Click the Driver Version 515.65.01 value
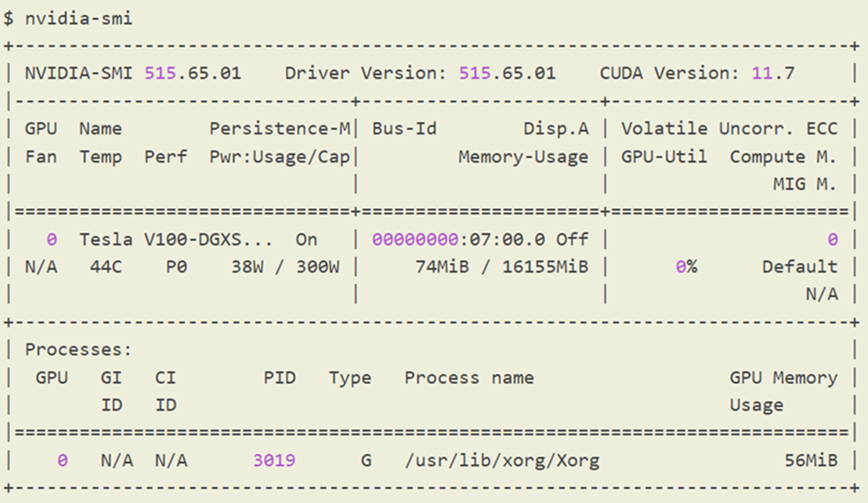Viewport: 868px width, 503px height. point(507,73)
